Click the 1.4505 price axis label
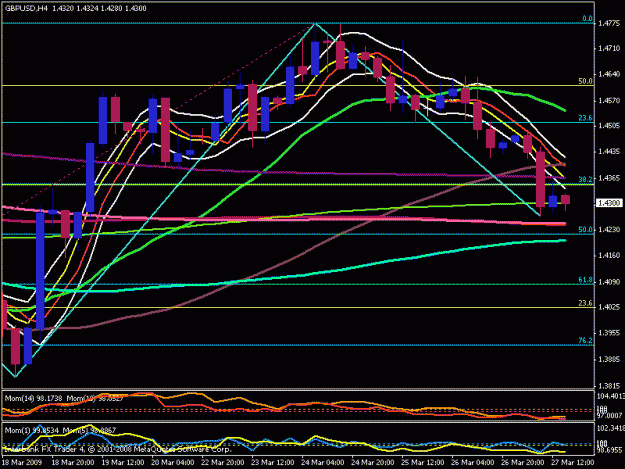 [609, 126]
